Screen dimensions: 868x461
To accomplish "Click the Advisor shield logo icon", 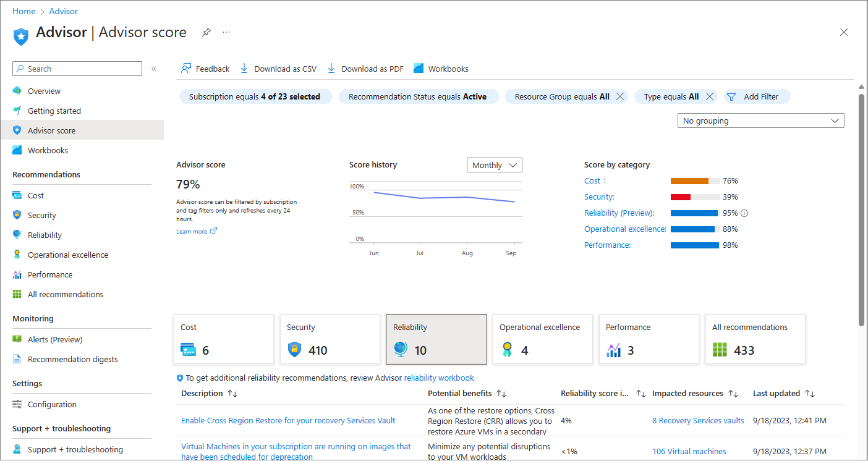I will [x=21, y=36].
